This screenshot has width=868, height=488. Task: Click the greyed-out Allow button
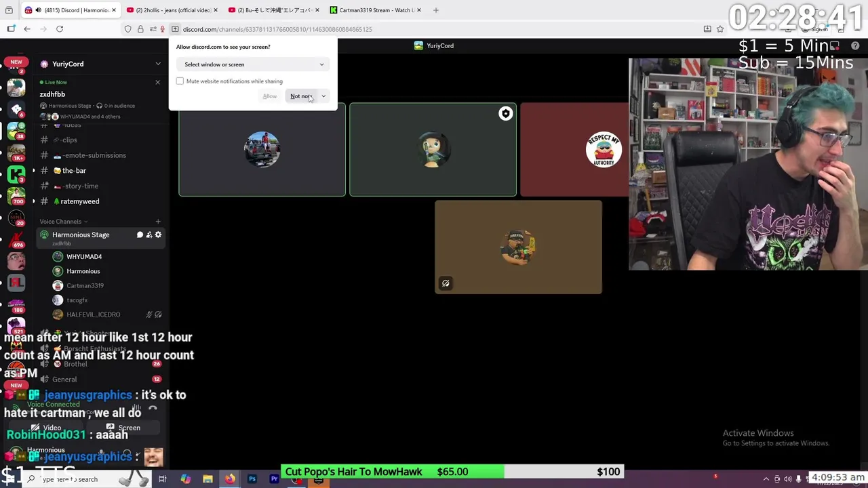269,96
